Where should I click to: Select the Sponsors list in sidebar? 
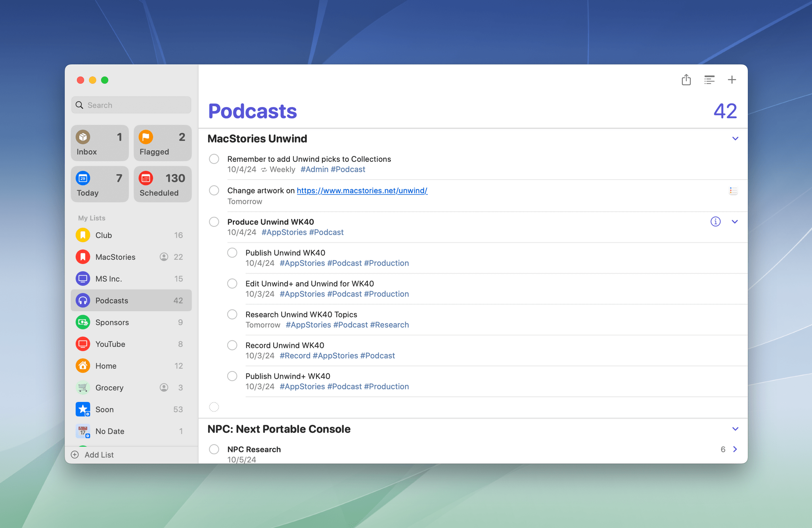(112, 322)
